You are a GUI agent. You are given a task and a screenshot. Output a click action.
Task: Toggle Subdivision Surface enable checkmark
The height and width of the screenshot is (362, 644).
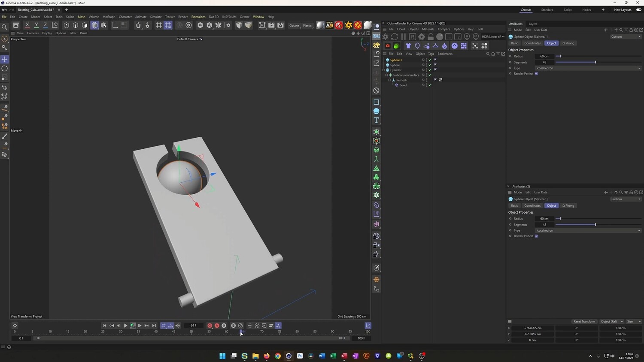430,75
